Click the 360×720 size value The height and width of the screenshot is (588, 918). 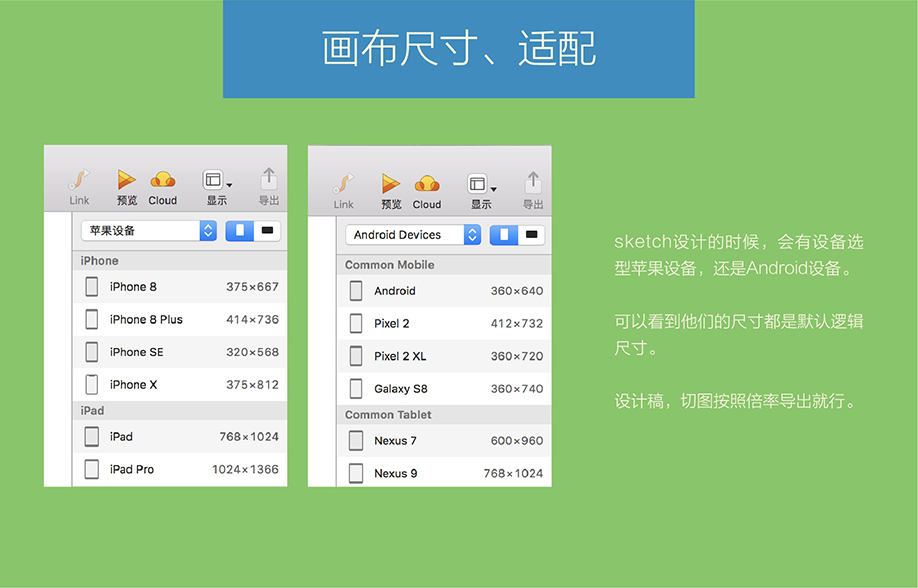517,356
